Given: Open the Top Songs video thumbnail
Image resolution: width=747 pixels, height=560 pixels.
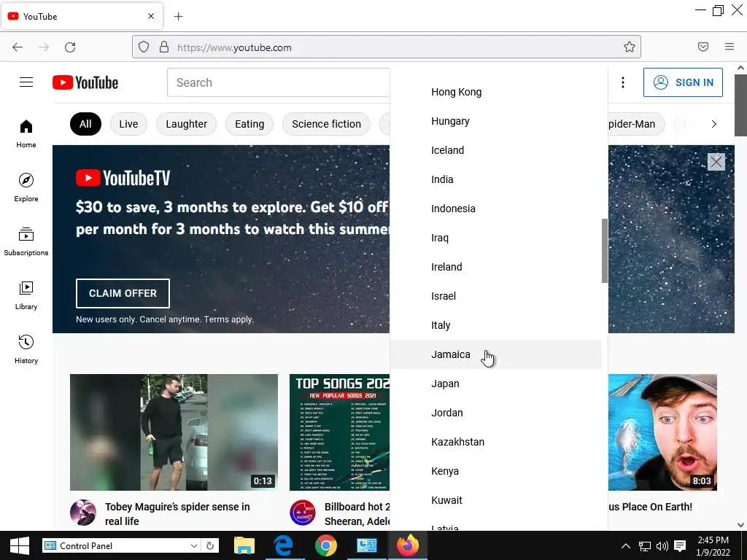Looking at the screenshot, I should 340,432.
